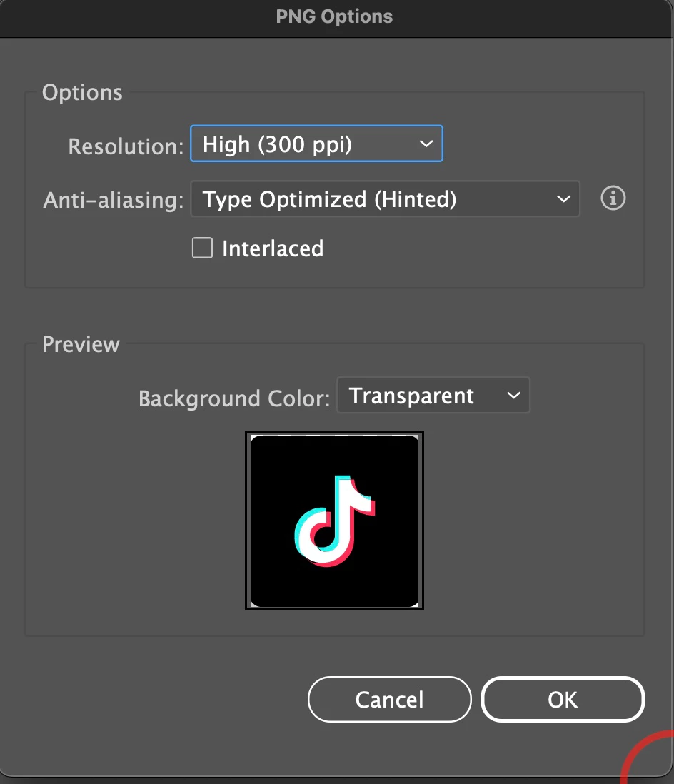This screenshot has height=784, width=674.
Task: Click the anti-aliasing info icon
Action: coord(613,198)
